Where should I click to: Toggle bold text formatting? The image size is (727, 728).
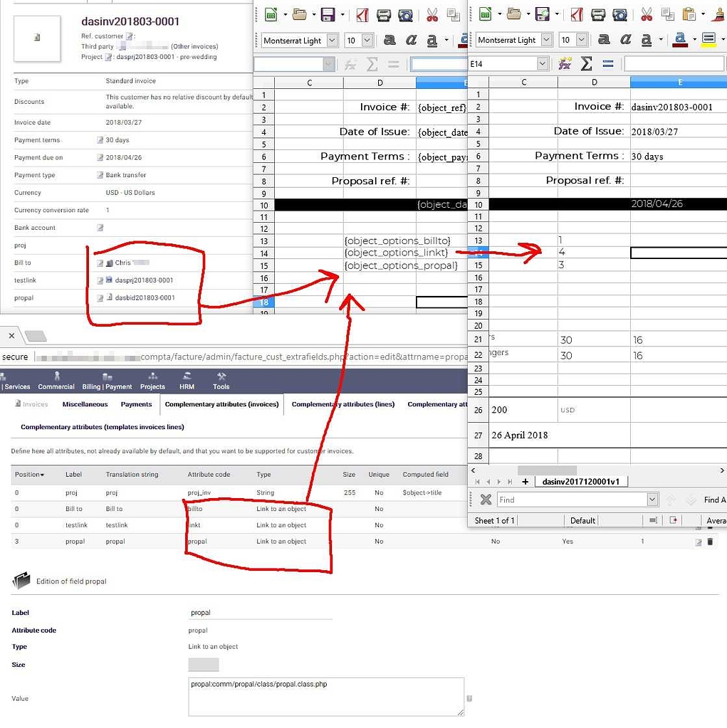[602, 38]
